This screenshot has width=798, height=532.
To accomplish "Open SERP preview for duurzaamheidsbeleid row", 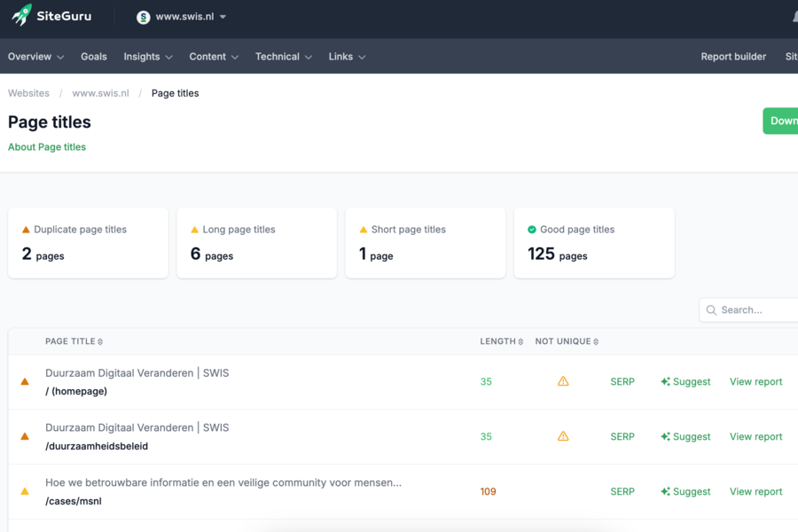I will [x=622, y=436].
